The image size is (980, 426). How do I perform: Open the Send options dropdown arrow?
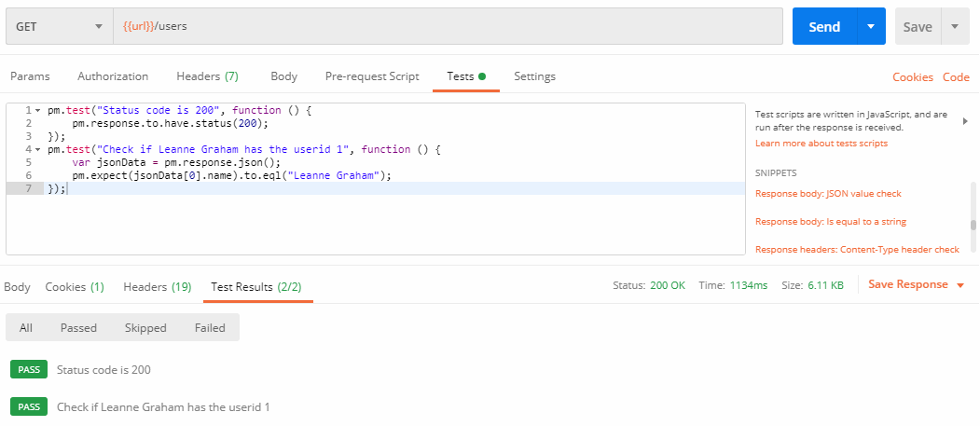pyautogui.click(x=871, y=27)
